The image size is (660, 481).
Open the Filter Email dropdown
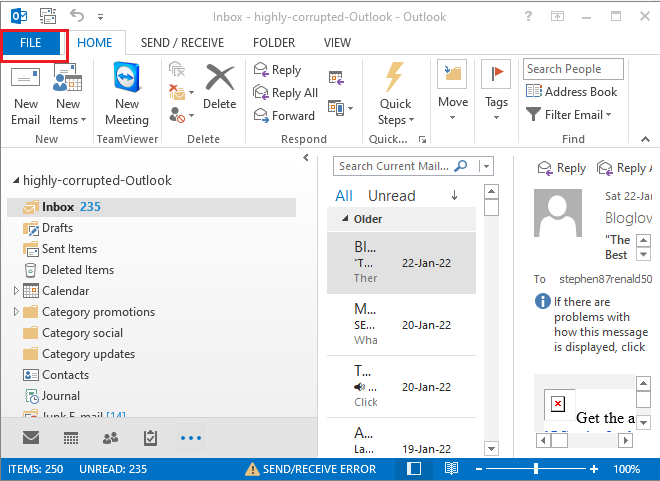click(x=569, y=114)
